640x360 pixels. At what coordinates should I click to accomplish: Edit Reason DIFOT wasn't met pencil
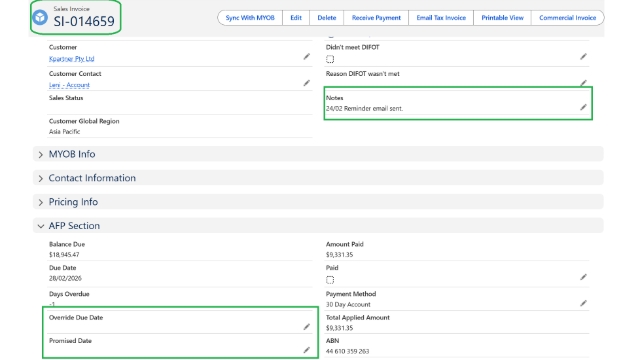(x=583, y=83)
